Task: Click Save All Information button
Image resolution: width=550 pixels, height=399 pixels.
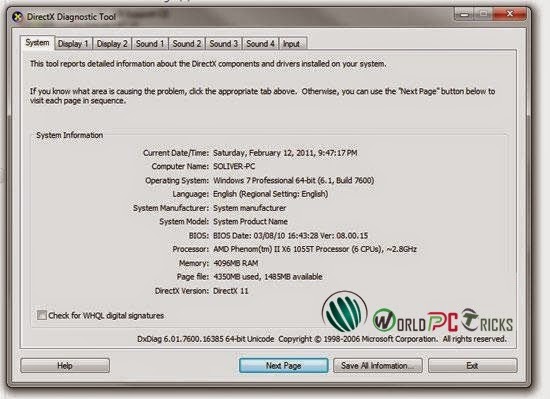Action: tap(378, 366)
